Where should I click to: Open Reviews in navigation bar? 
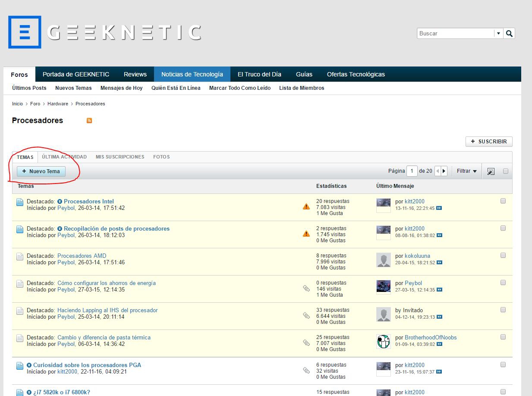(135, 74)
